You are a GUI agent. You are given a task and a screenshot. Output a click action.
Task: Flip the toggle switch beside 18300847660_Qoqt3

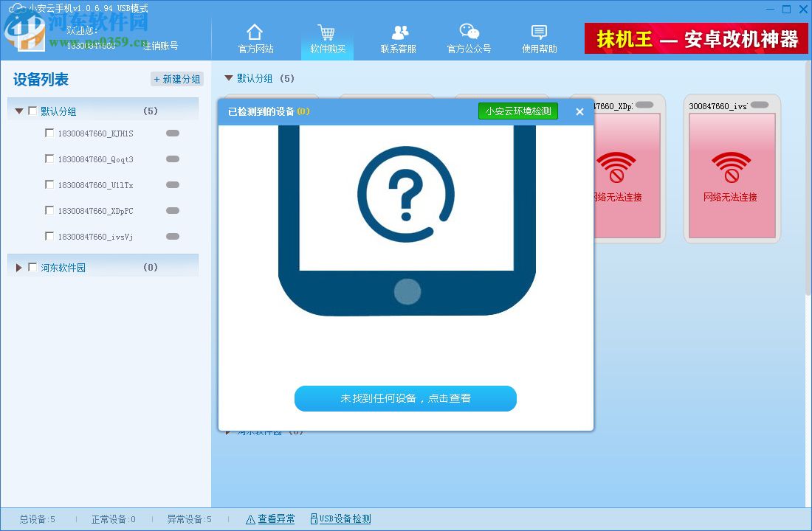172,159
